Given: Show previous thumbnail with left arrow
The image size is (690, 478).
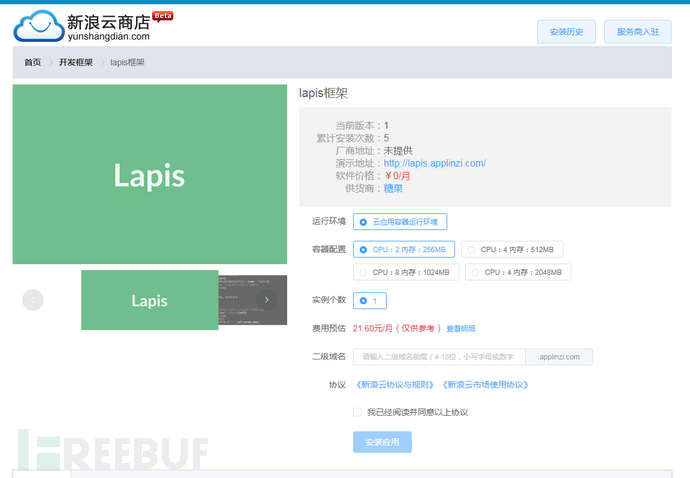Looking at the screenshot, I should 33,300.
